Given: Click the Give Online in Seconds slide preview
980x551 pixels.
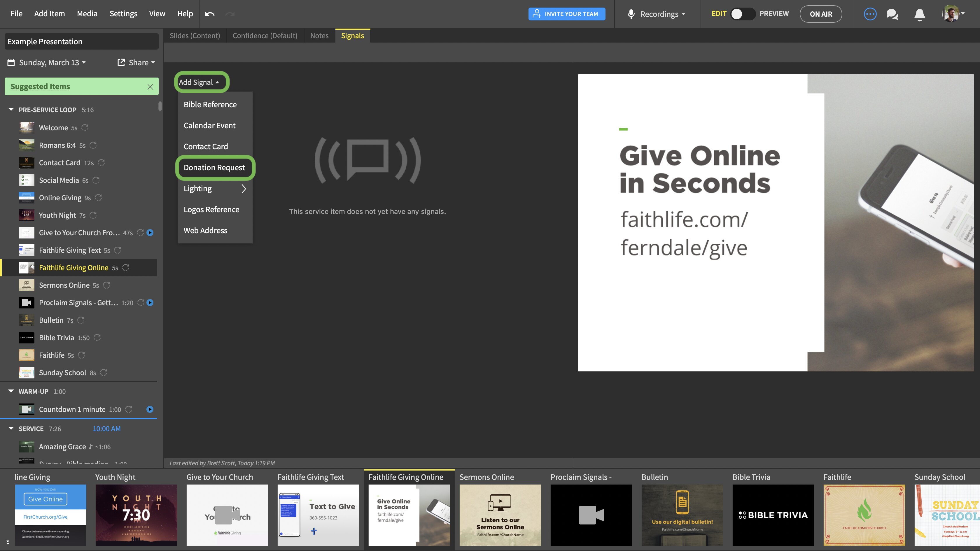Looking at the screenshot, I should [776, 223].
